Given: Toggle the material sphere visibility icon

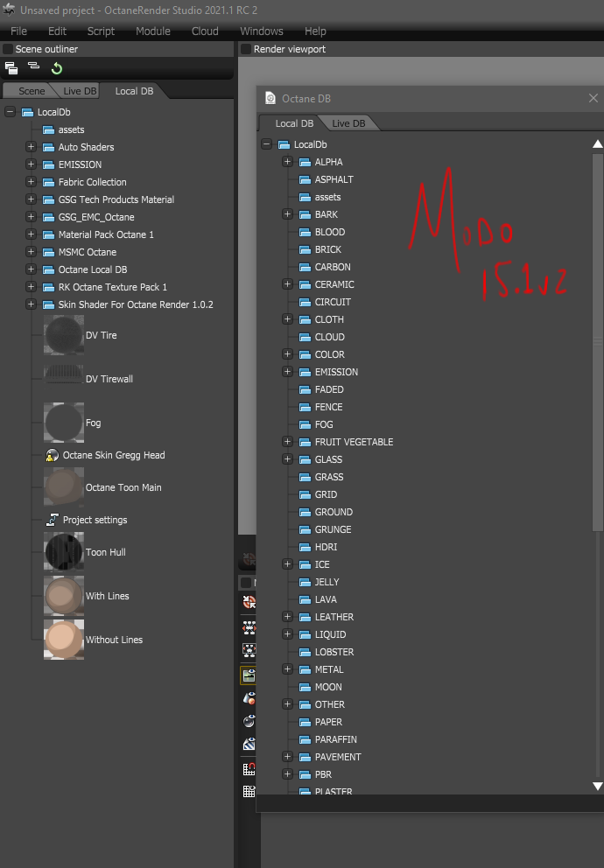Looking at the screenshot, I should [249, 721].
